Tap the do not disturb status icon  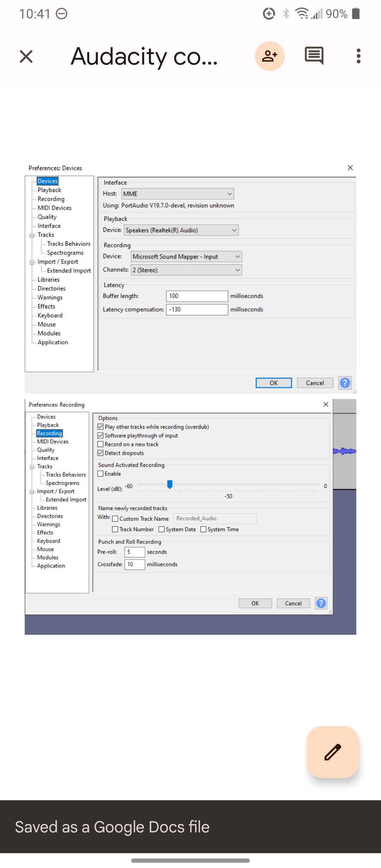tap(62, 14)
